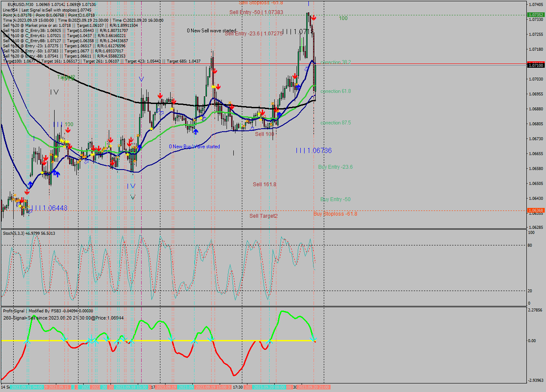Click the -2.93963 scale value
This screenshot has width=546, height=392.
pos(536,380)
